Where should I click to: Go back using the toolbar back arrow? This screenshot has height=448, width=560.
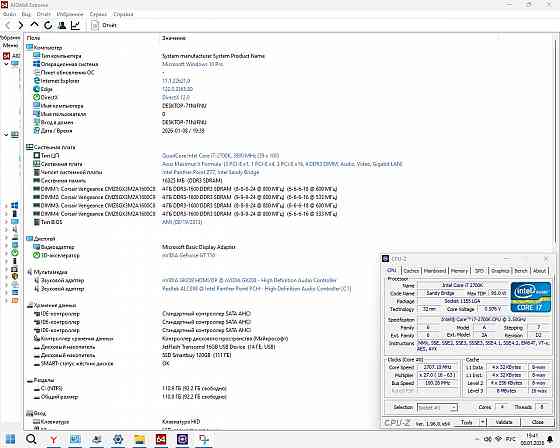click(8, 25)
